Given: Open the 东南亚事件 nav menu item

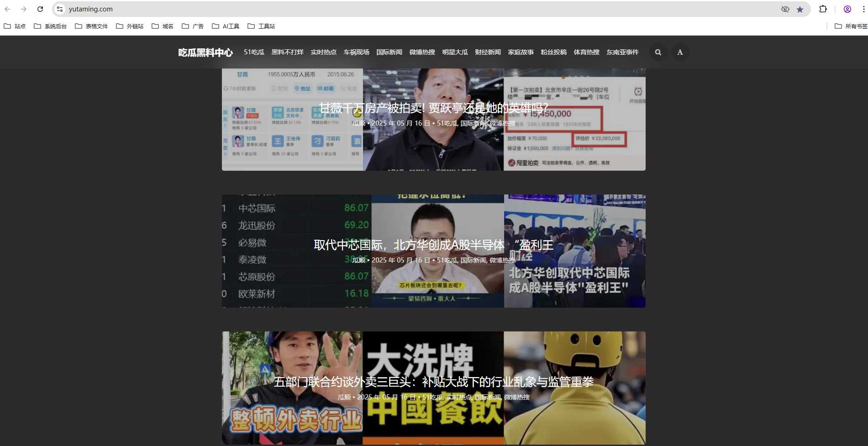Looking at the screenshot, I should [622, 52].
